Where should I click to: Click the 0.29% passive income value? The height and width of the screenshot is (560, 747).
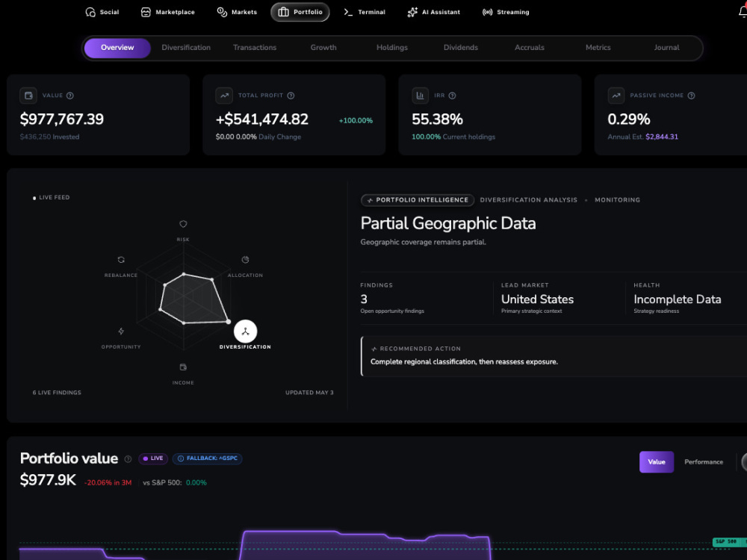629,119
